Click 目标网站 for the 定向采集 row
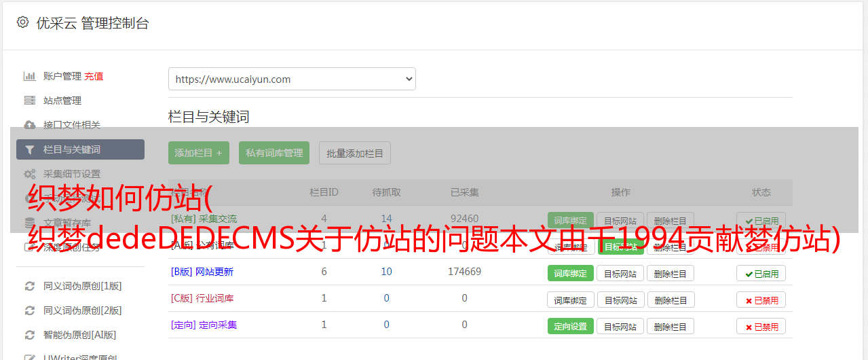The width and height of the screenshot is (868, 360). pos(620,326)
